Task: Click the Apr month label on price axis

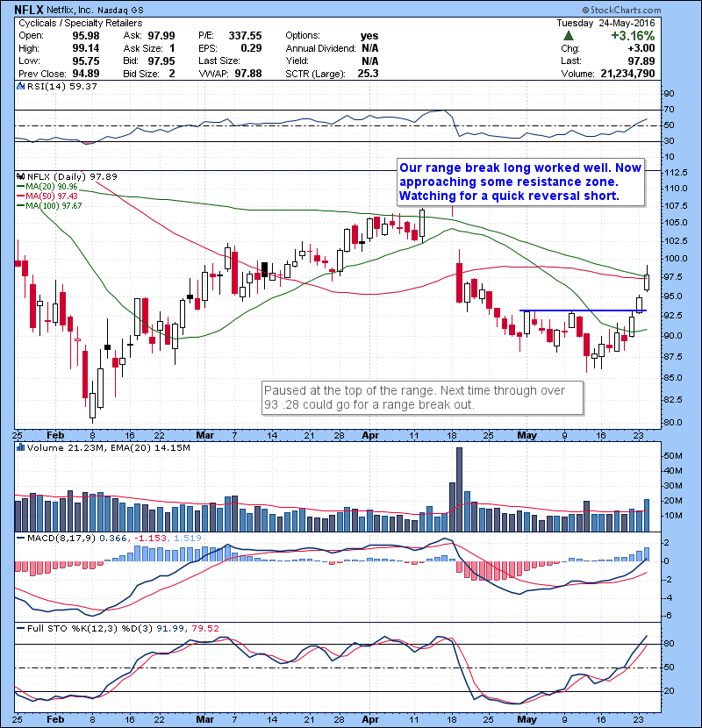Action: coord(370,436)
